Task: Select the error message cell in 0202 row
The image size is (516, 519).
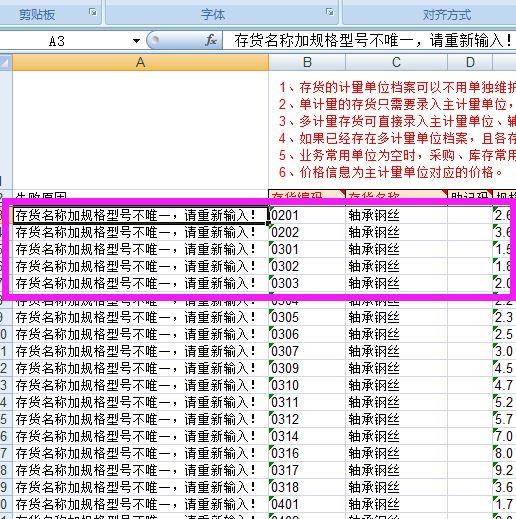Action: (140, 232)
